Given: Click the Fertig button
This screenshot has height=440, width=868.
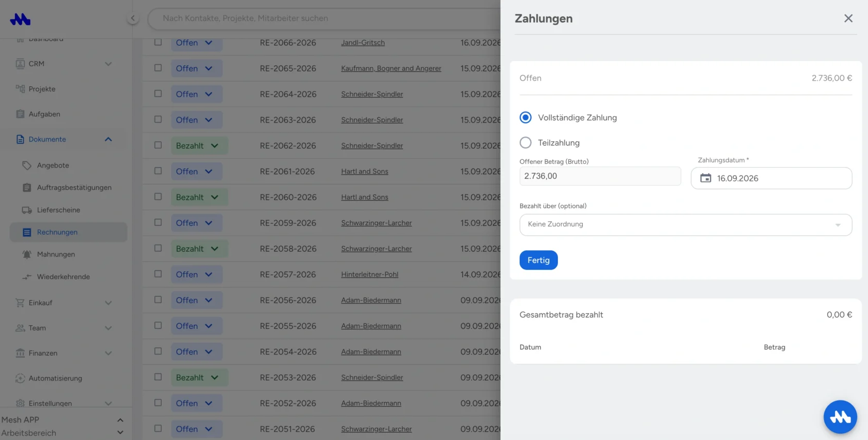Looking at the screenshot, I should pos(538,260).
